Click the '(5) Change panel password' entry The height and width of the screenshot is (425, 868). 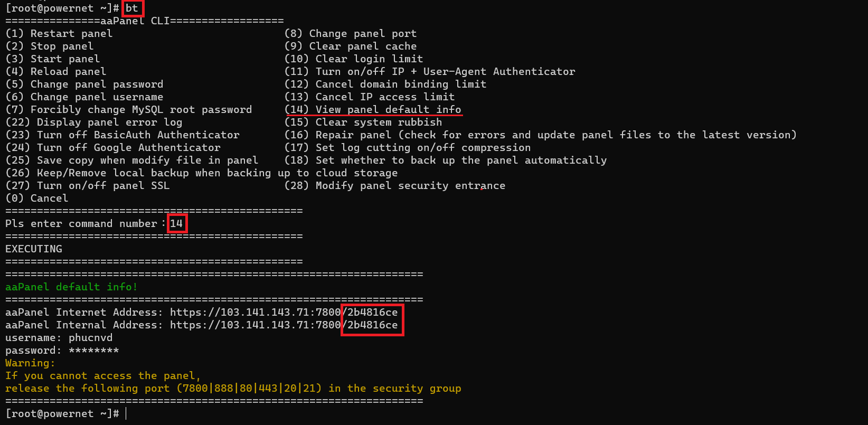coord(84,84)
